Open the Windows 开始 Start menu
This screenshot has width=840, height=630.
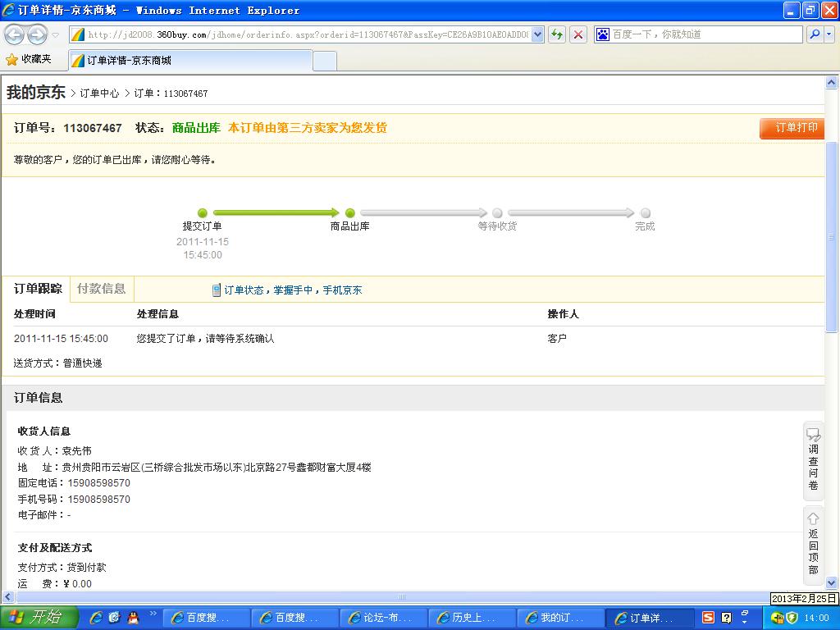pyautogui.click(x=39, y=618)
